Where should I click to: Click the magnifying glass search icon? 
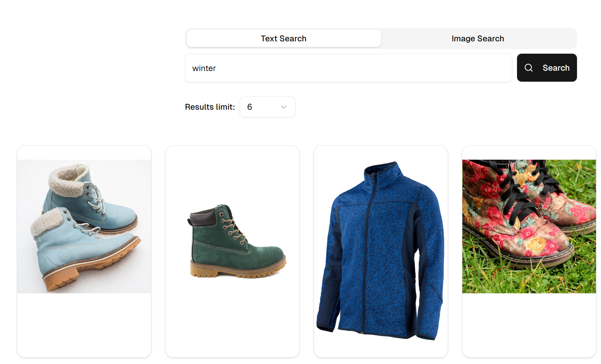[x=529, y=68]
